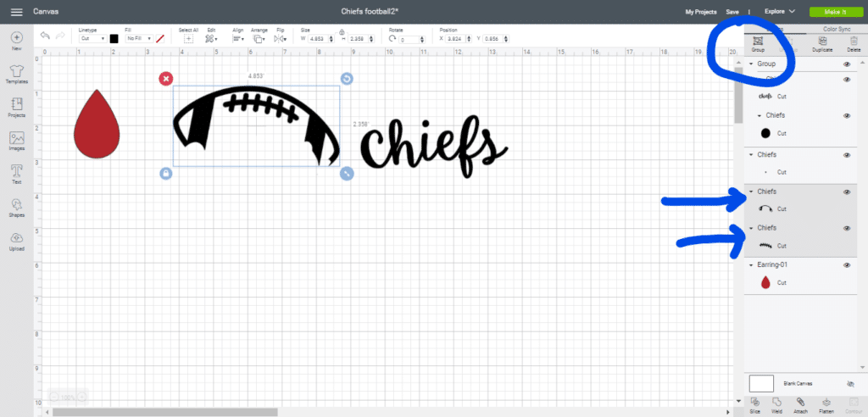Duplicate the selected layers
The height and width of the screenshot is (417, 868).
822,44
